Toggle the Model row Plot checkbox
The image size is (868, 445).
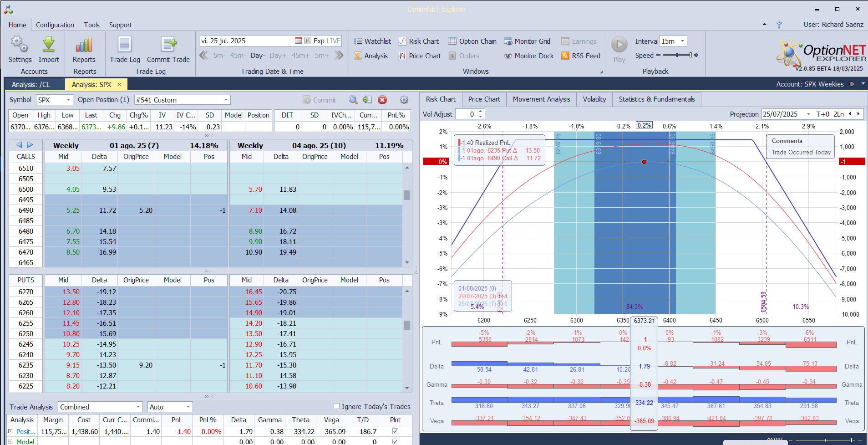point(395,441)
